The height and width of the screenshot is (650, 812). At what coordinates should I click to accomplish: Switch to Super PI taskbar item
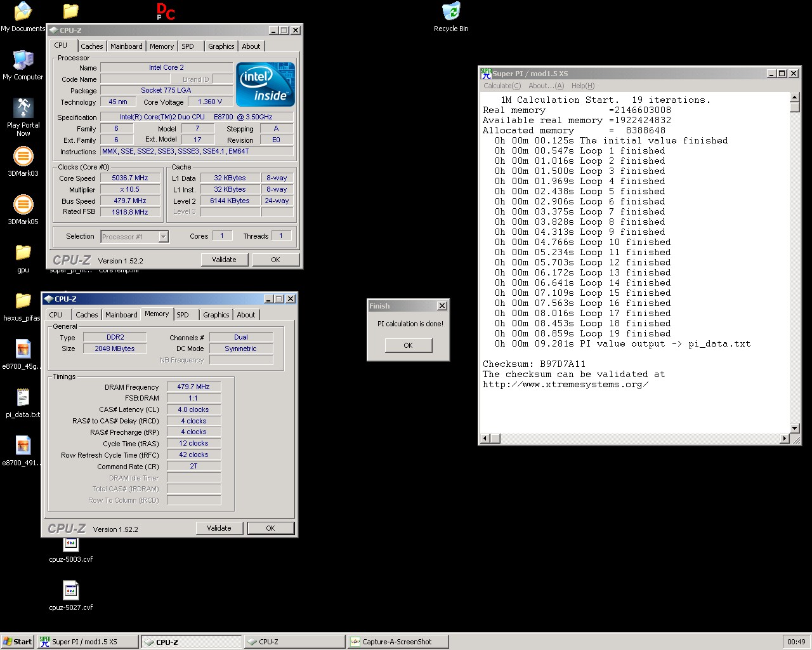pyautogui.click(x=88, y=642)
